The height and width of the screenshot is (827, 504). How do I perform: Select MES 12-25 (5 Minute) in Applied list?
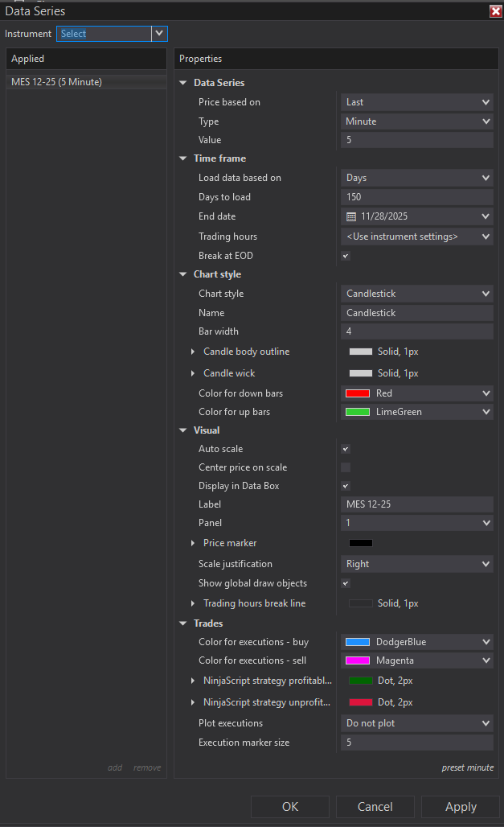pos(56,82)
